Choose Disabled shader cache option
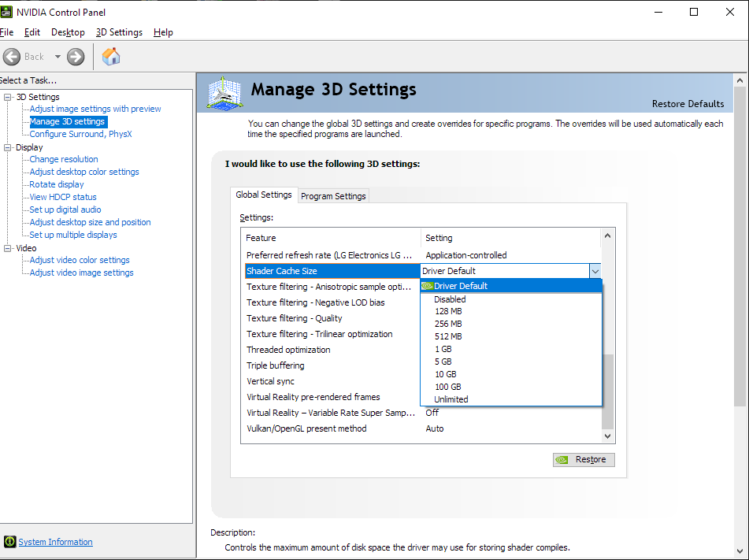 click(511, 299)
